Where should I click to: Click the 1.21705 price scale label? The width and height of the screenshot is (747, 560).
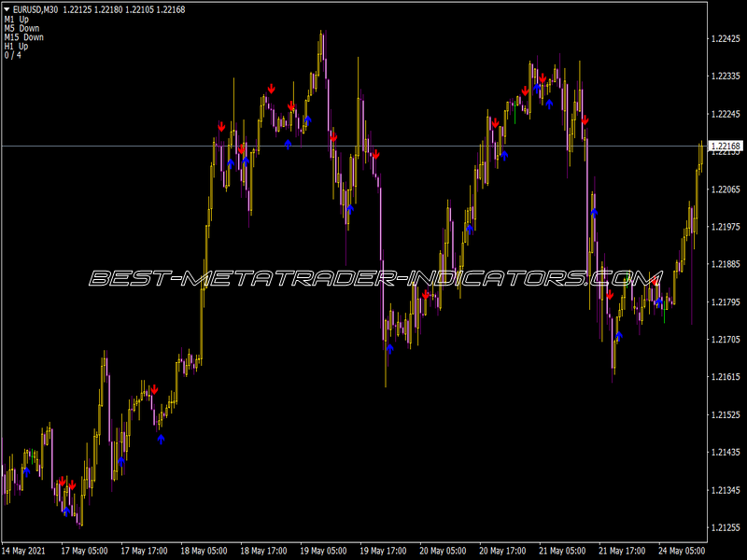coord(726,340)
